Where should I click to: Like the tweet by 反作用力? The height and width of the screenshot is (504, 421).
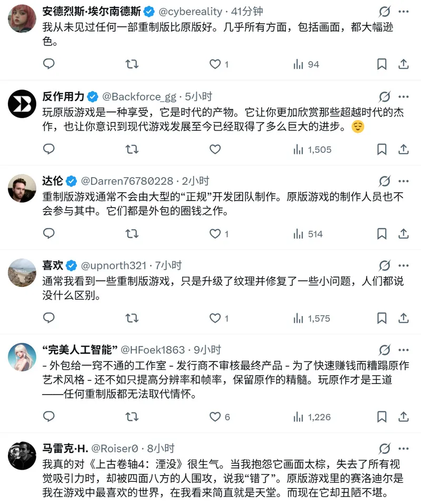click(215, 150)
